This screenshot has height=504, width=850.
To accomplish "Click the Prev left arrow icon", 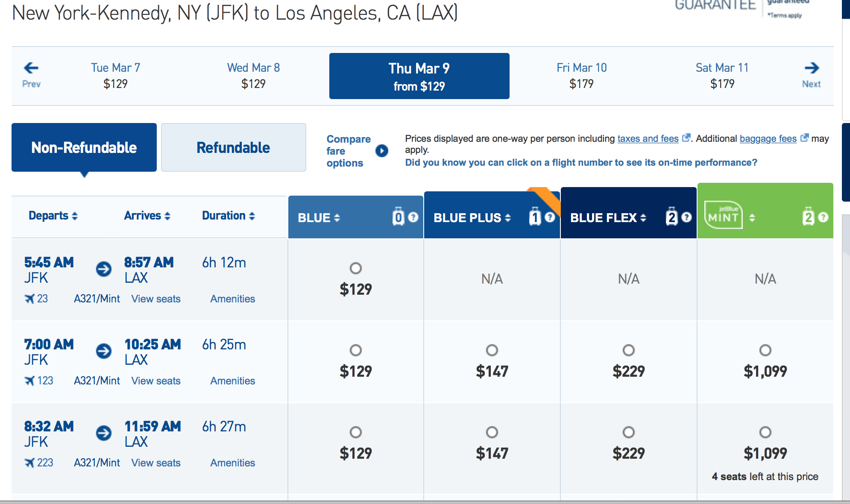I will tap(31, 68).
